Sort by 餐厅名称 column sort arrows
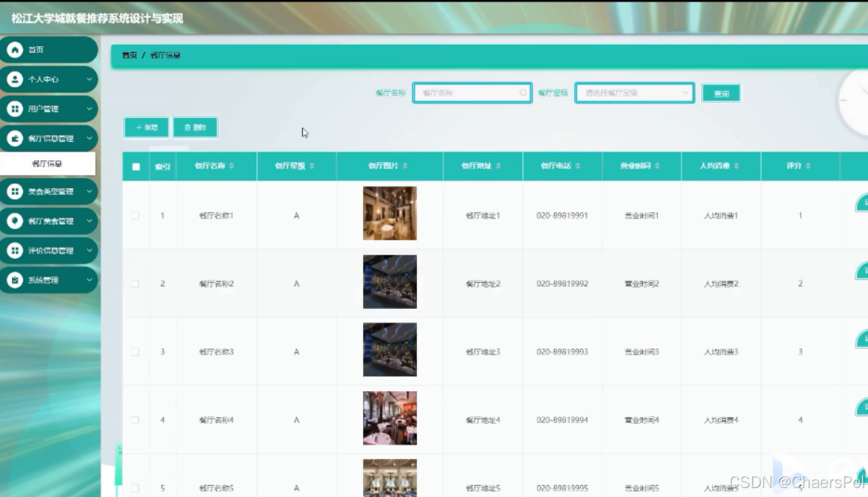This screenshot has width=868, height=497. point(231,166)
